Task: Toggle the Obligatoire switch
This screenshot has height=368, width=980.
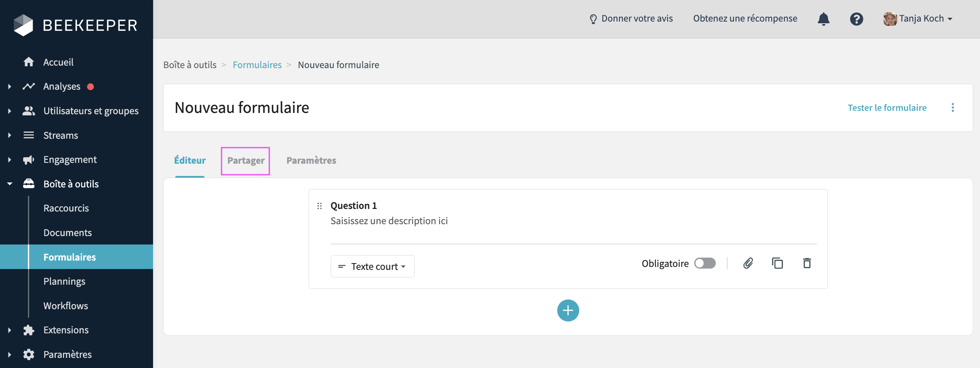Action: 705,263
